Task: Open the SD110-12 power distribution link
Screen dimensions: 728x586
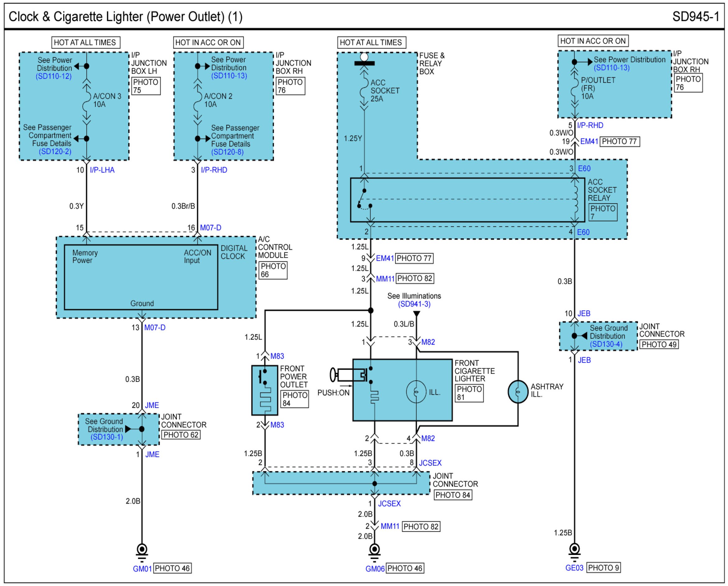Action: 54,76
